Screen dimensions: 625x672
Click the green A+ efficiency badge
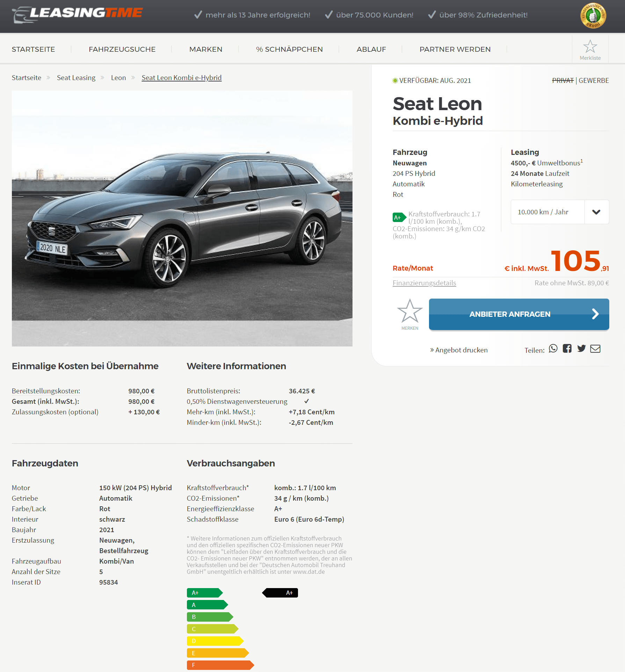point(399,217)
